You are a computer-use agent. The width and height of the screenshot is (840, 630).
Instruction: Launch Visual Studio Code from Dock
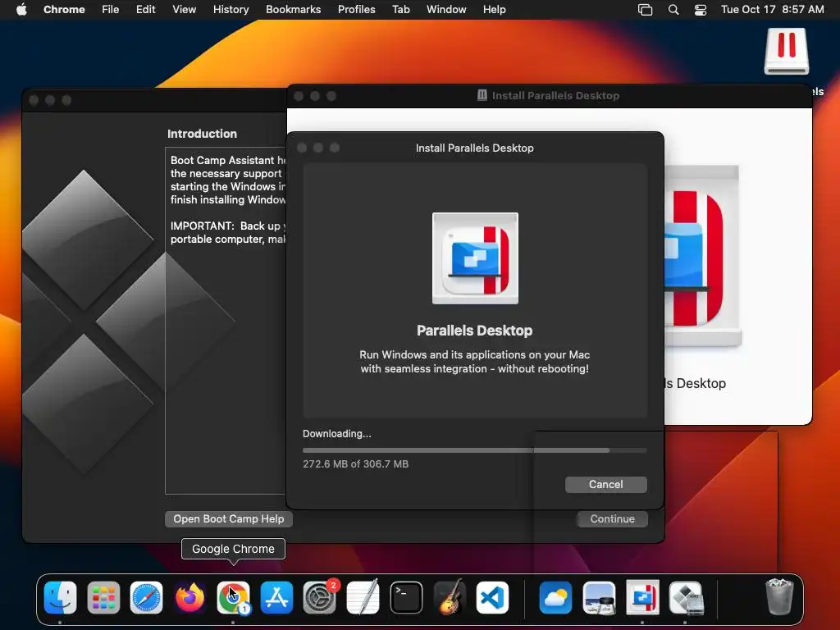(x=492, y=597)
